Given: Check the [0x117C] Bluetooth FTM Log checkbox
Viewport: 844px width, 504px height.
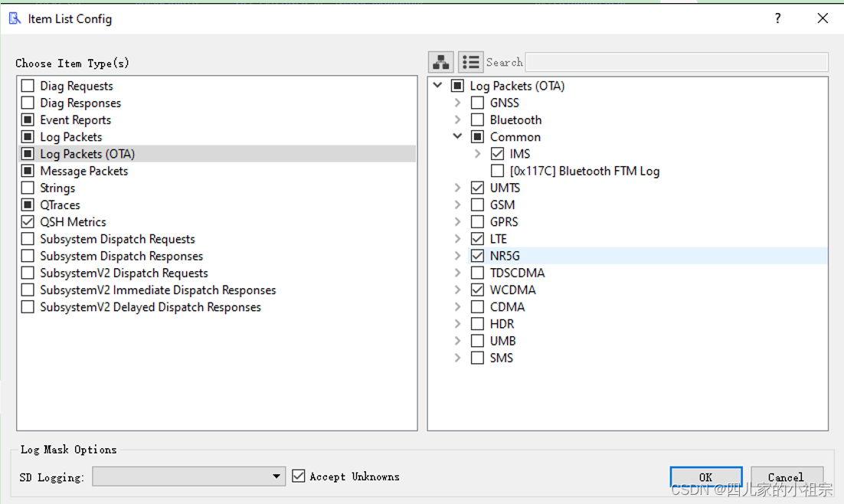Looking at the screenshot, I should pyautogui.click(x=497, y=171).
